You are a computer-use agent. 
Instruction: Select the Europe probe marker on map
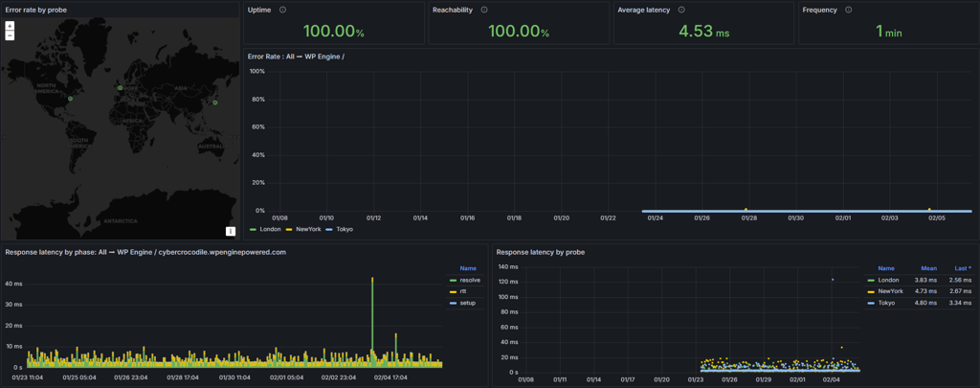tap(120, 88)
